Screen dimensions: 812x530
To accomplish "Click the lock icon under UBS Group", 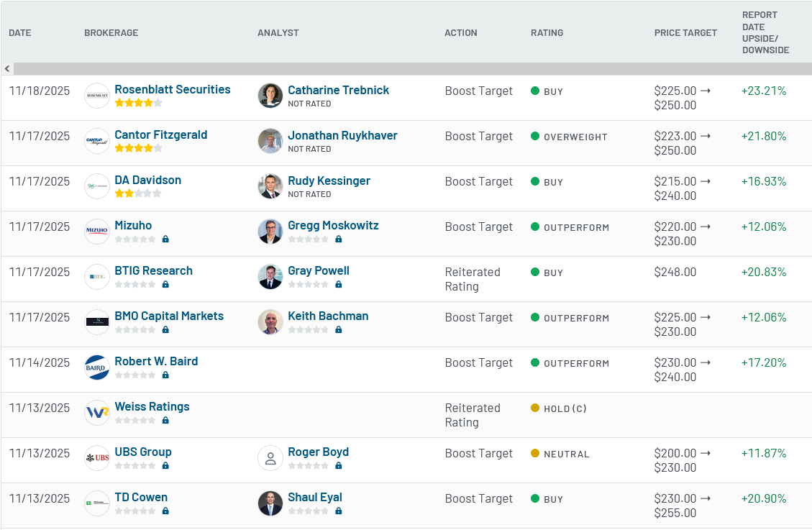I will tap(165, 465).
